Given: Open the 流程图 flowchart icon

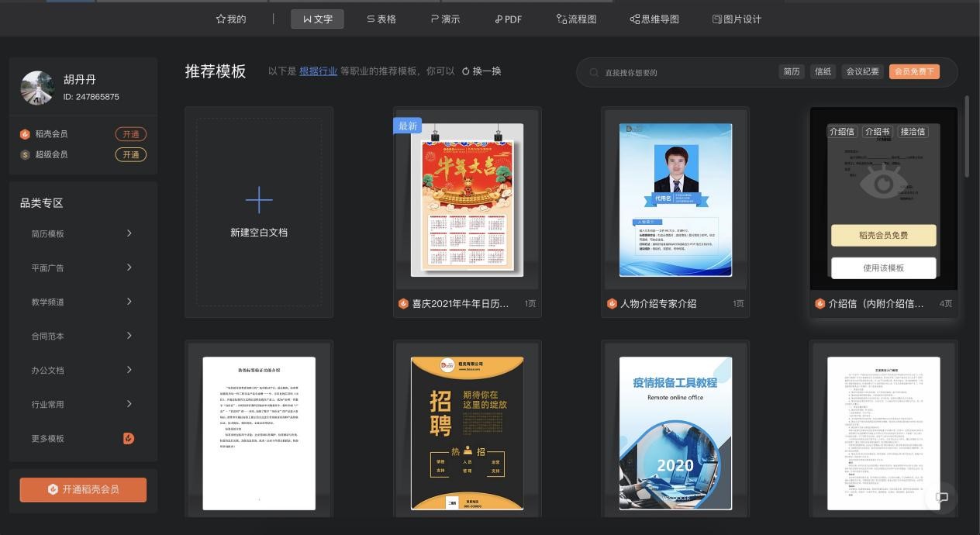Looking at the screenshot, I should coord(562,19).
